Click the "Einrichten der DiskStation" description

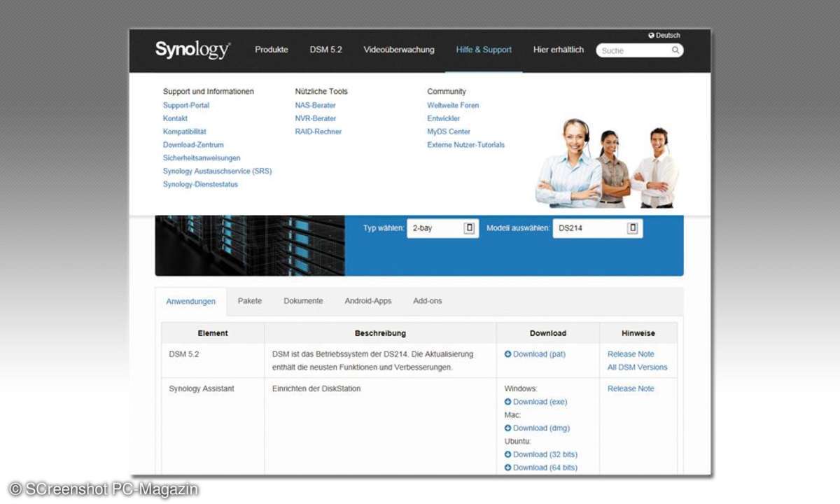pos(316,388)
